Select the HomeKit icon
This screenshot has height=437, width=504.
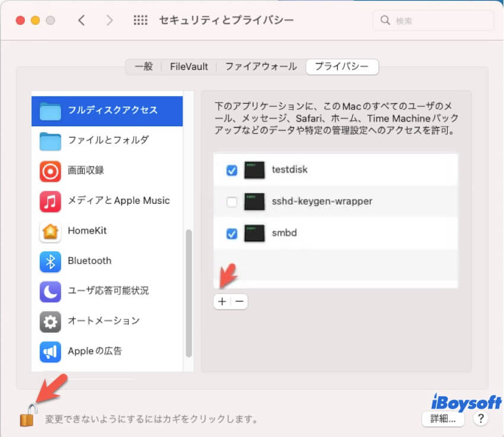click(x=50, y=231)
